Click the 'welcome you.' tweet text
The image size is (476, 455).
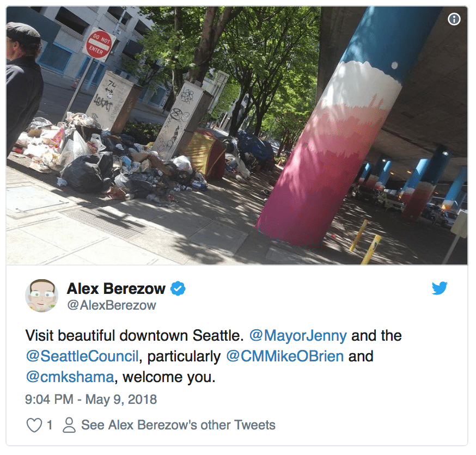coord(169,377)
